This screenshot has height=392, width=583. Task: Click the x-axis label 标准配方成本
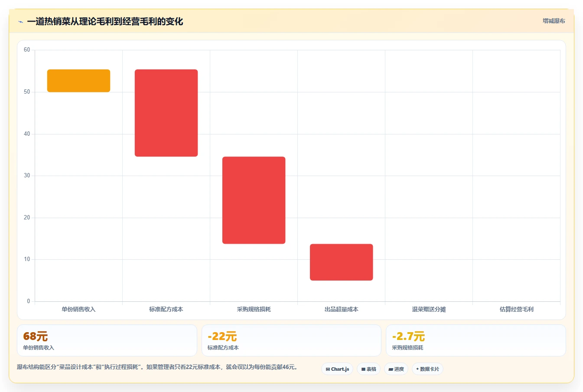click(x=166, y=309)
